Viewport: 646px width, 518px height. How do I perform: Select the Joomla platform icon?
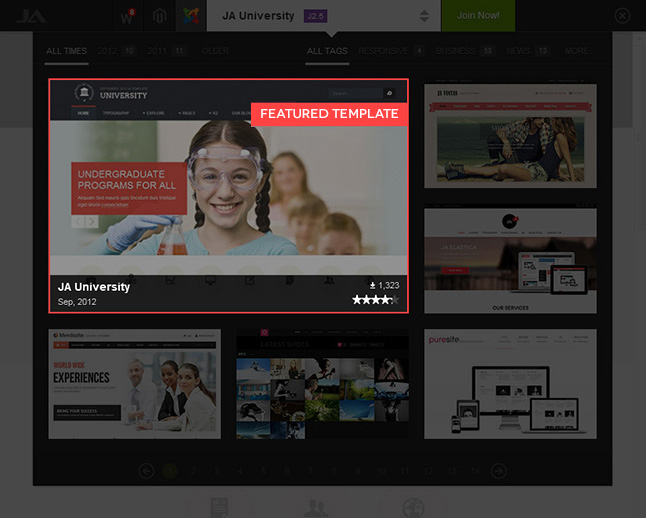[x=191, y=16]
